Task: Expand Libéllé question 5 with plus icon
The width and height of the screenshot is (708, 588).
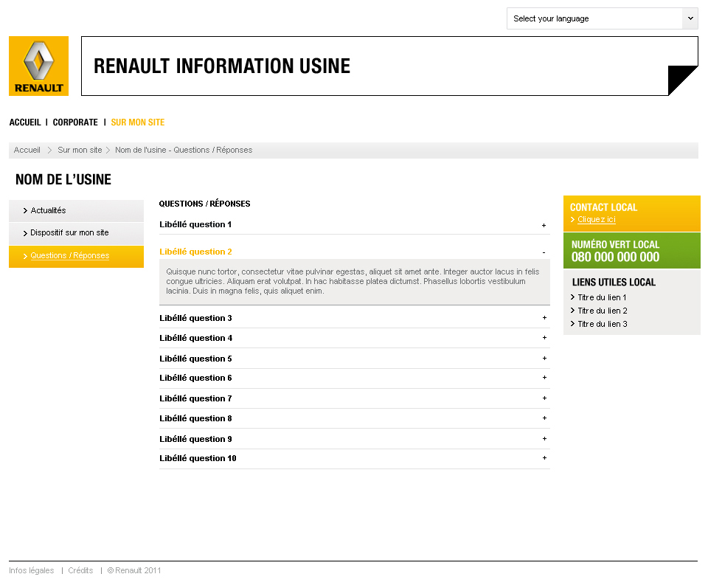Action: coord(544,358)
